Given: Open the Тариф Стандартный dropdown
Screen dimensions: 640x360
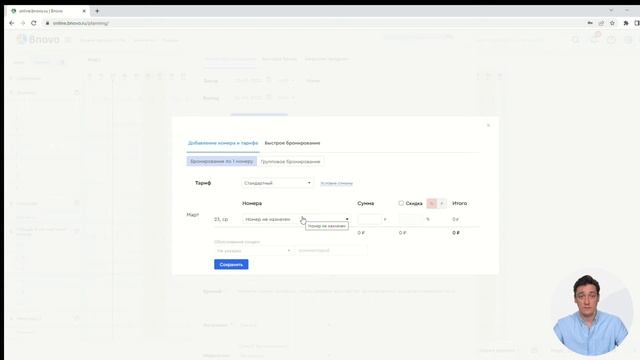Looking at the screenshot, I should [277, 183].
